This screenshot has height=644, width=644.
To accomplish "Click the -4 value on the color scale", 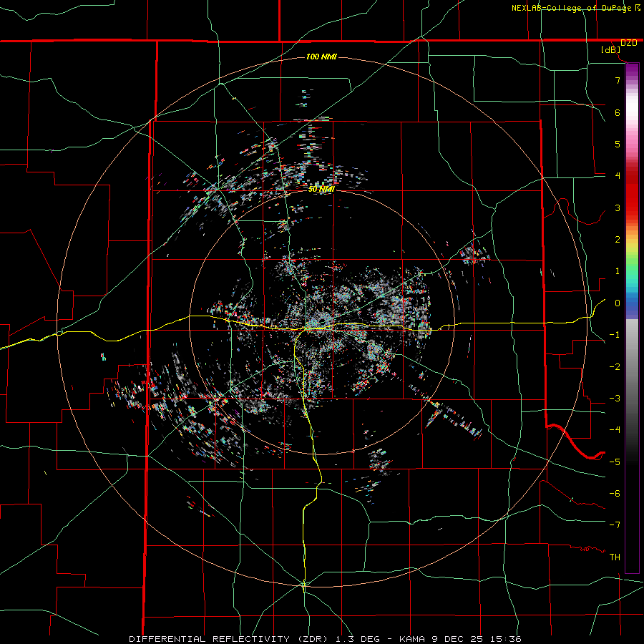I will [615, 430].
